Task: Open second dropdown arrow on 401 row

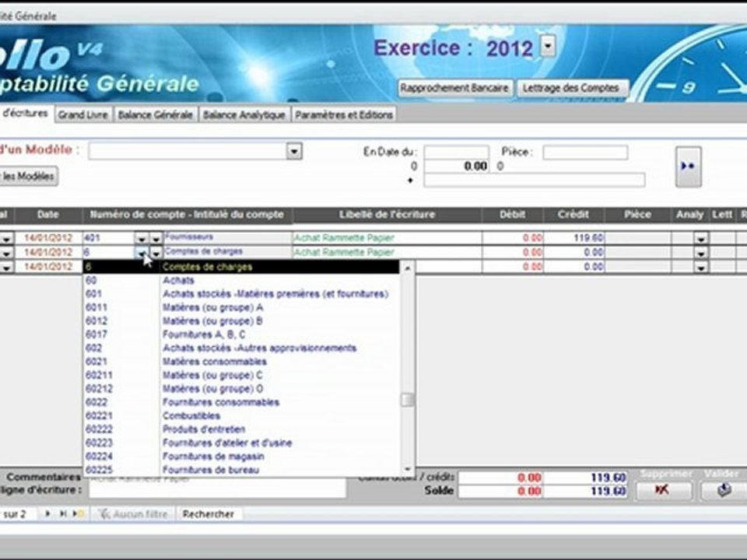Action: 156,238
